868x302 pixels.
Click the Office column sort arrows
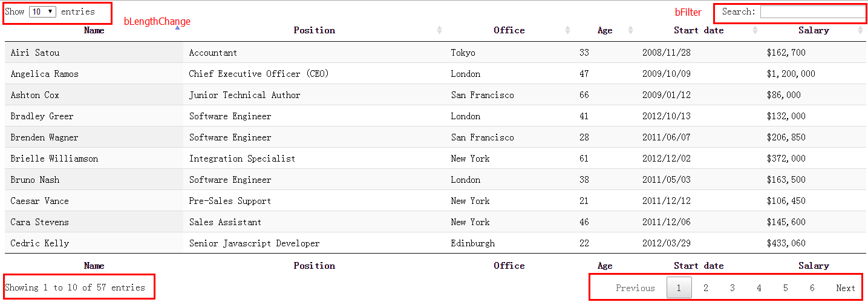(567, 30)
